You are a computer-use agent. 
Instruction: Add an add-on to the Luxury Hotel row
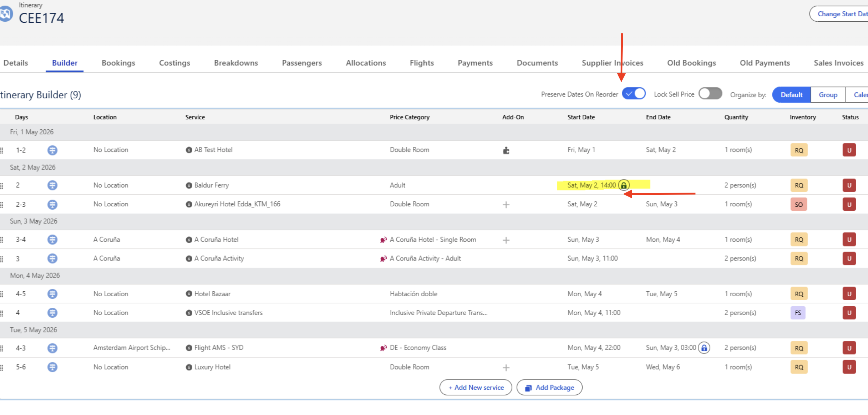[x=506, y=367]
